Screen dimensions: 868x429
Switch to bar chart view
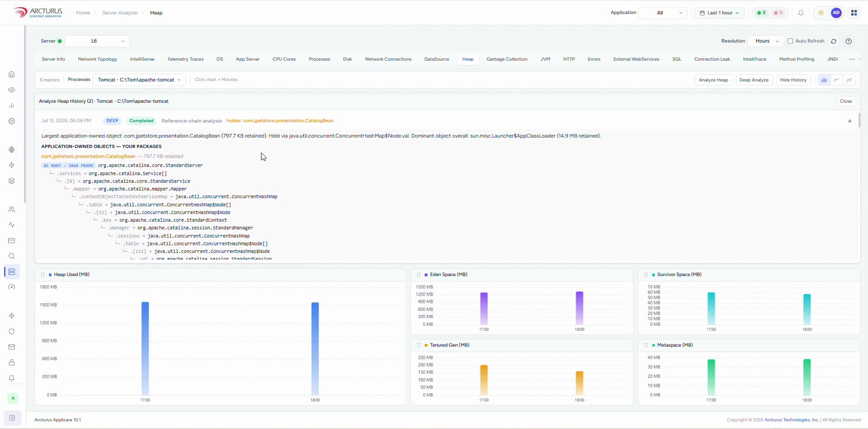click(x=824, y=80)
